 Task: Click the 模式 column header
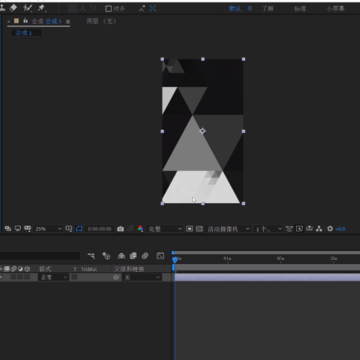pyautogui.click(x=45, y=269)
